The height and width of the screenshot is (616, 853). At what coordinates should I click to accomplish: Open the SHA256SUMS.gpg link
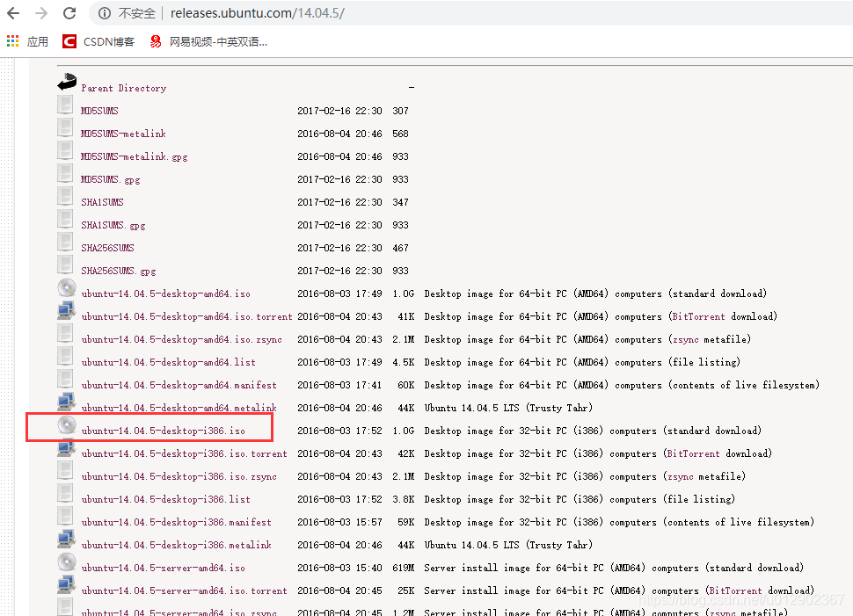coord(119,271)
